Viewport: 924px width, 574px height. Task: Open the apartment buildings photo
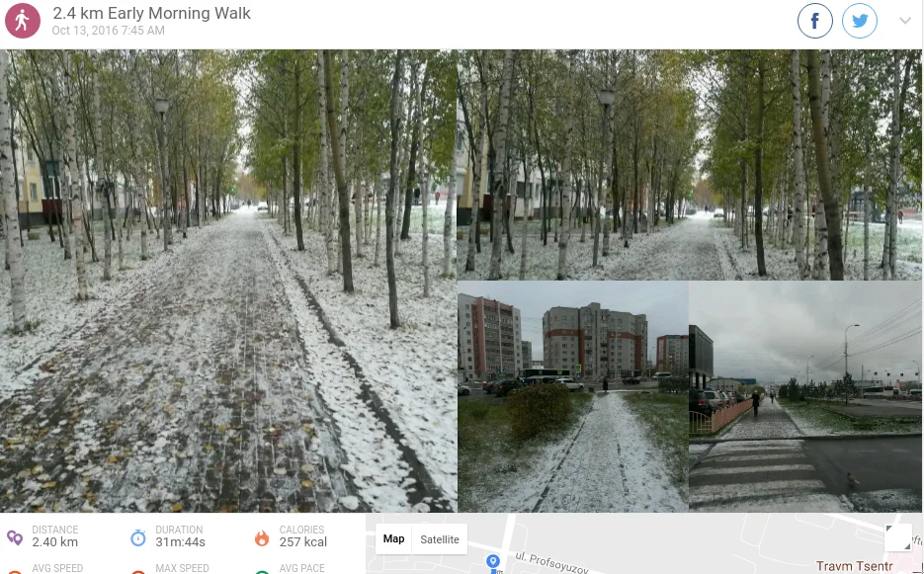tap(573, 396)
